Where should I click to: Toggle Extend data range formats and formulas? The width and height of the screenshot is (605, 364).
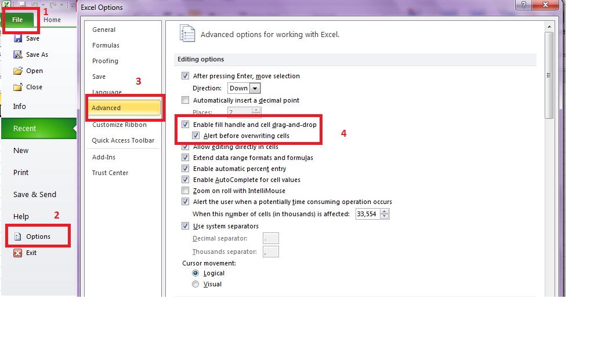click(185, 157)
